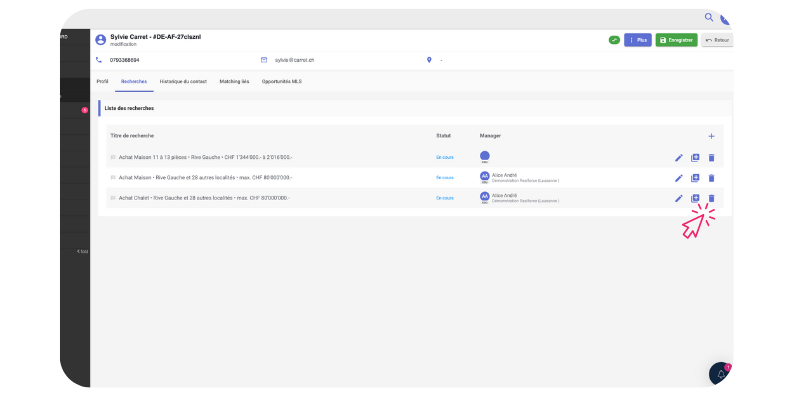800x400 pixels.
Task: Delete the Achat Maison 11 à 13 pièces search
Action: (x=711, y=157)
